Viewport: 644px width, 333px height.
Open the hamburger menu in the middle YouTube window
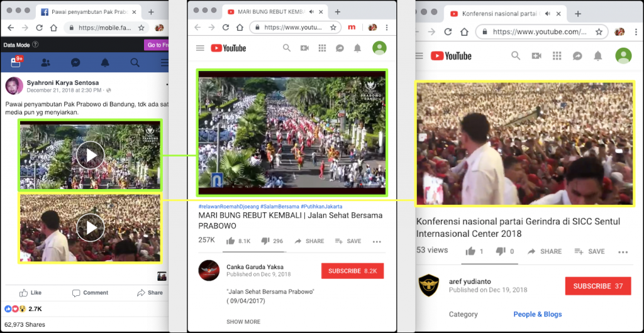[200, 48]
